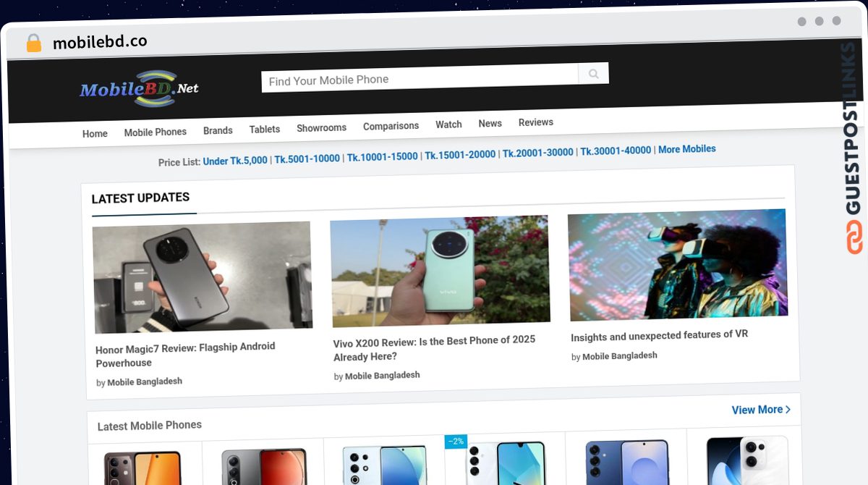Select the Tk.15001-20000 price range
Screen dimensions: 868x485
pos(460,154)
